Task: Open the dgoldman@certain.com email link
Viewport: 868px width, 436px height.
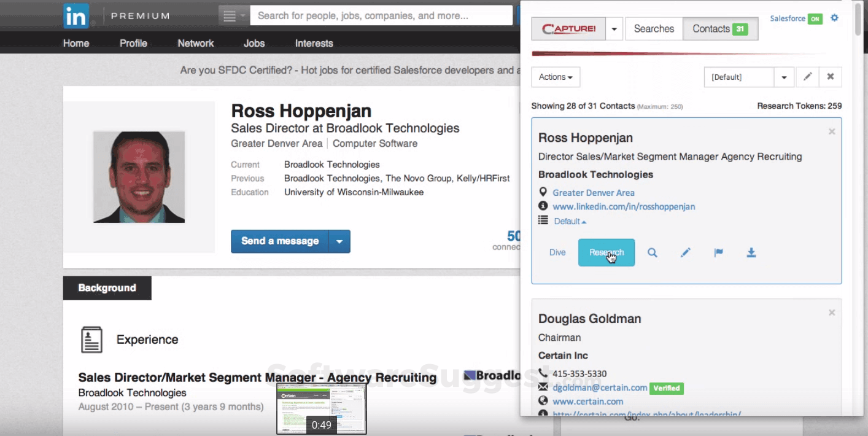Action: [599, 387]
